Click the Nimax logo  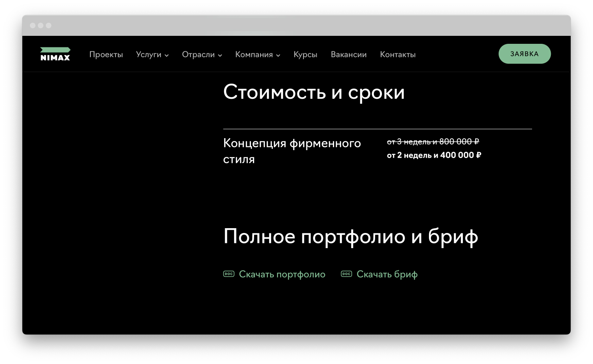(55, 54)
